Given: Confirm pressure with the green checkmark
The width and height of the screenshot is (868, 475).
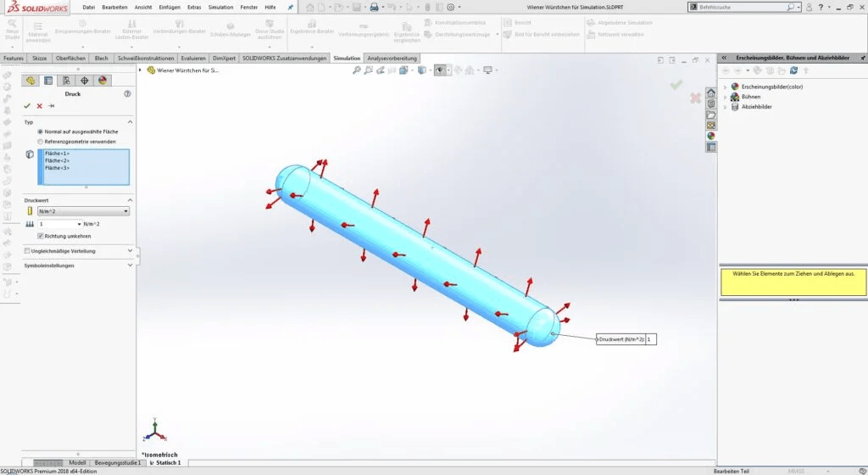Looking at the screenshot, I should (27, 106).
